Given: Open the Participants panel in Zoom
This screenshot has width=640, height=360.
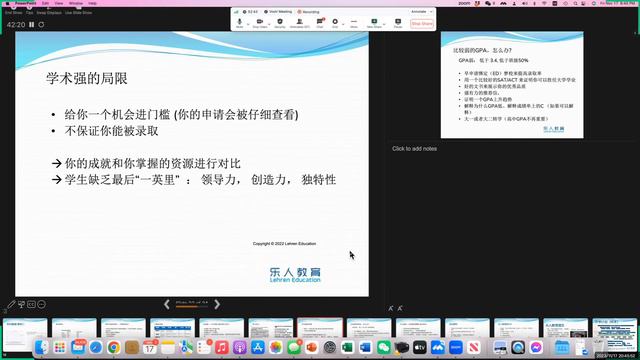Looking at the screenshot, I should click(x=299, y=23).
